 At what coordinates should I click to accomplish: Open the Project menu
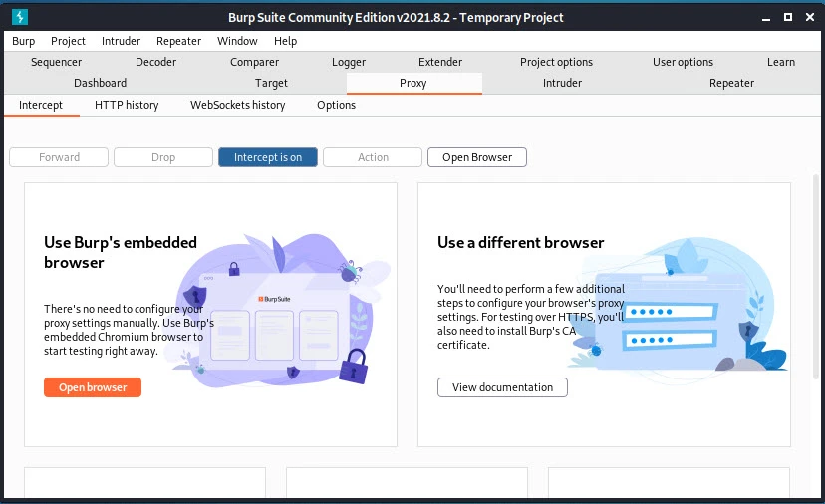coord(68,41)
